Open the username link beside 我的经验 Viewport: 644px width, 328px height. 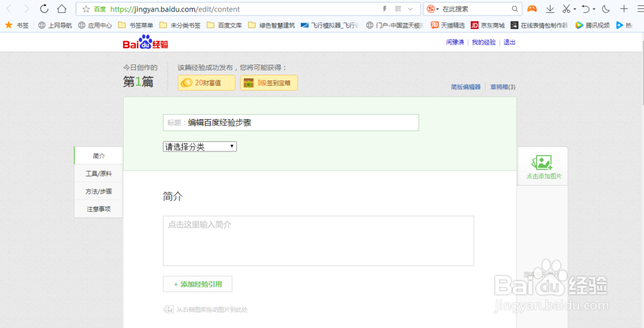(x=455, y=43)
